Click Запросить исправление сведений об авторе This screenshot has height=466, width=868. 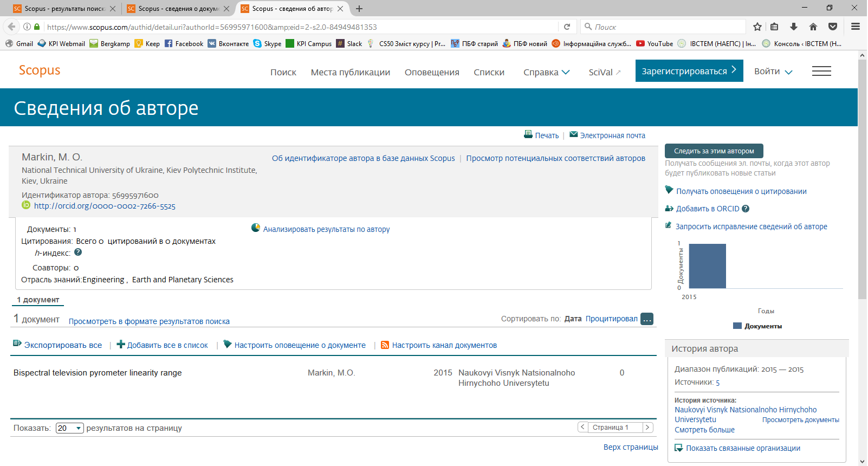746,226
